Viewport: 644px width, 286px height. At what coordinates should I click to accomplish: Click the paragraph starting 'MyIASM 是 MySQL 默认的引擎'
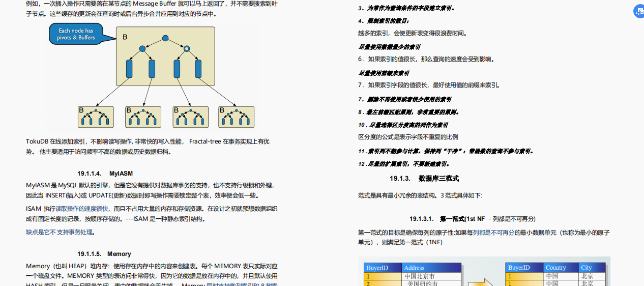pyautogui.click(x=151, y=190)
